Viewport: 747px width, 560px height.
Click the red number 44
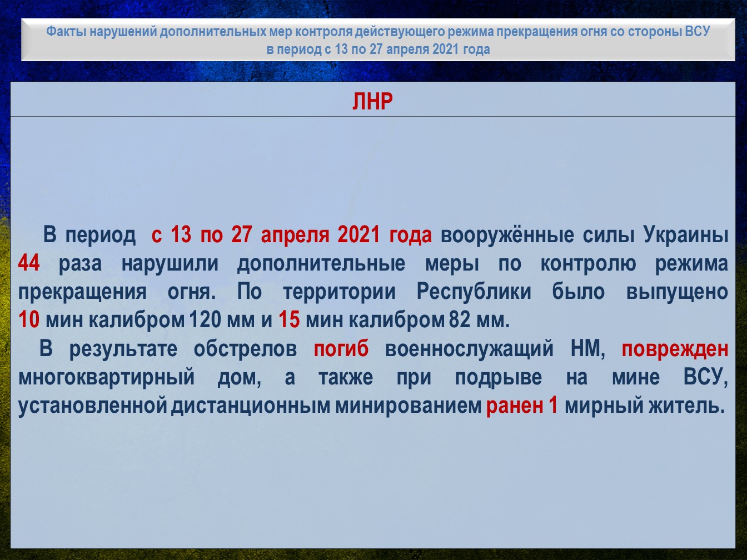[29, 263]
